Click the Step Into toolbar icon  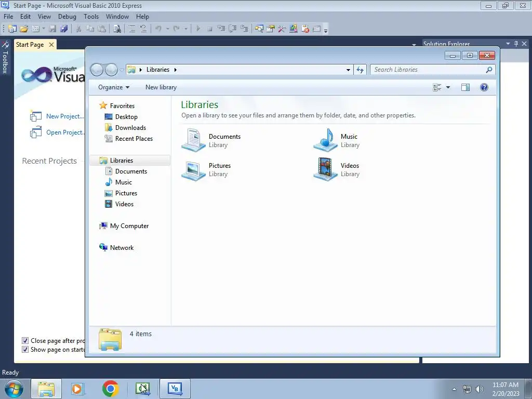[x=221, y=29]
